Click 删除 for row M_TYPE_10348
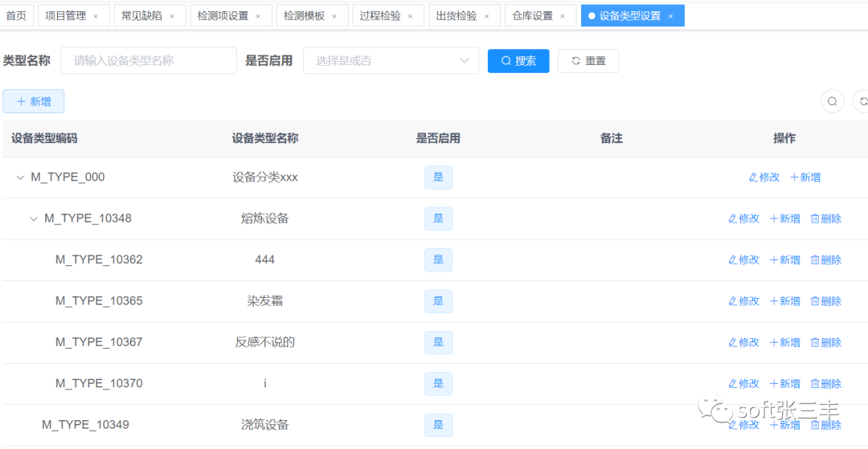This screenshot has width=868, height=449. [x=826, y=218]
